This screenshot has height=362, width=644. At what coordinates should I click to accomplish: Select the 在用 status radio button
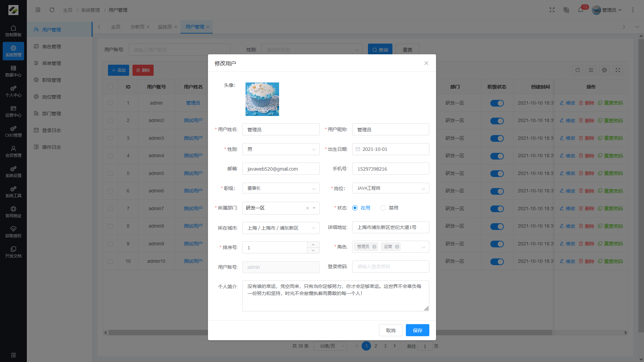[355, 208]
